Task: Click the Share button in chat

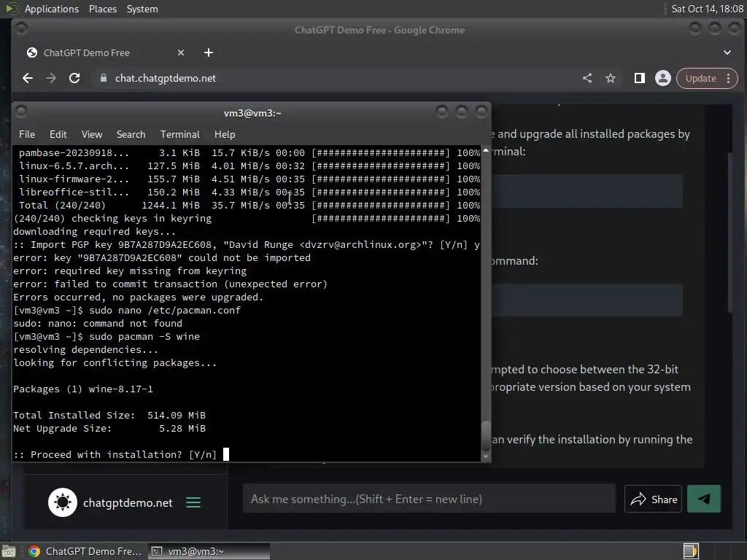Action: point(653,499)
